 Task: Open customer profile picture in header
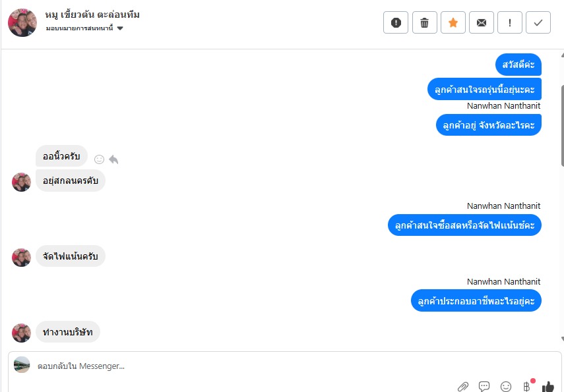click(22, 22)
